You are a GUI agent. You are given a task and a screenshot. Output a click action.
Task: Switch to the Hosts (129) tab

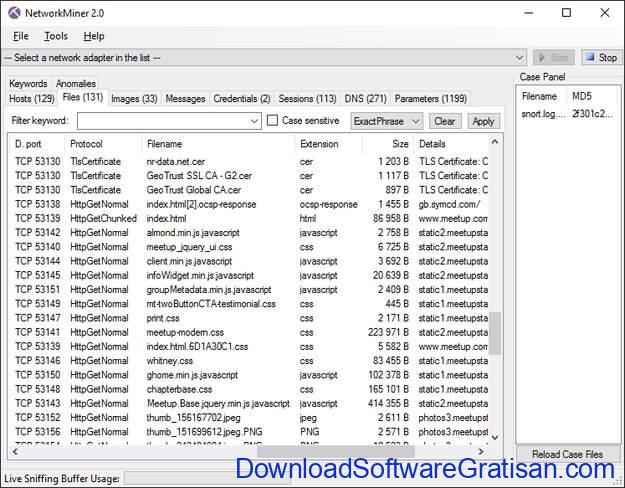click(x=32, y=98)
